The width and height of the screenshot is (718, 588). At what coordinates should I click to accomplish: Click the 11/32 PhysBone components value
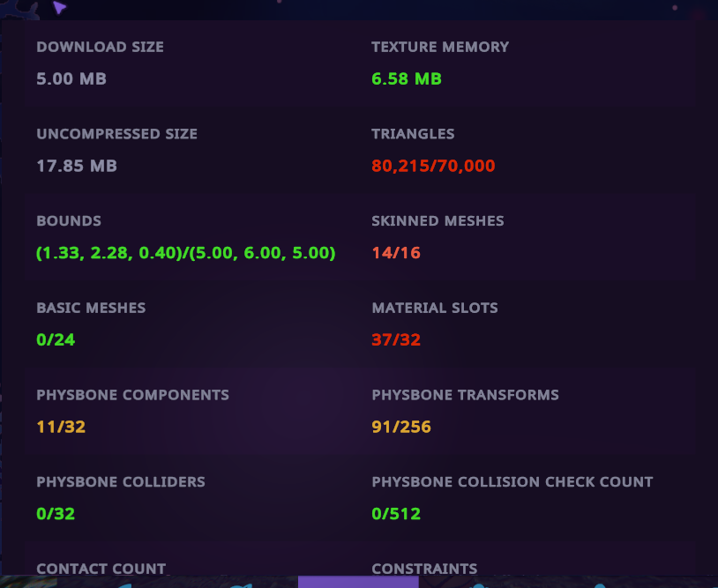point(61,427)
